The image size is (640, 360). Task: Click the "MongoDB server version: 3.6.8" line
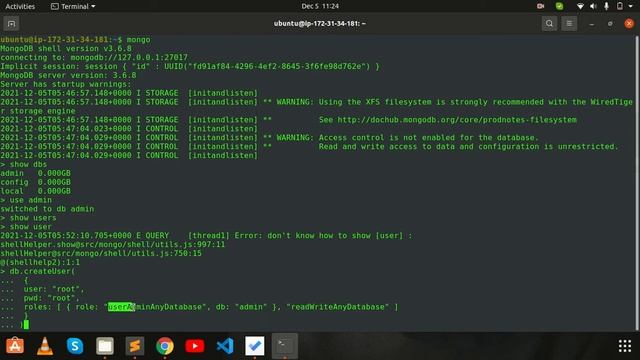point(68,76)
